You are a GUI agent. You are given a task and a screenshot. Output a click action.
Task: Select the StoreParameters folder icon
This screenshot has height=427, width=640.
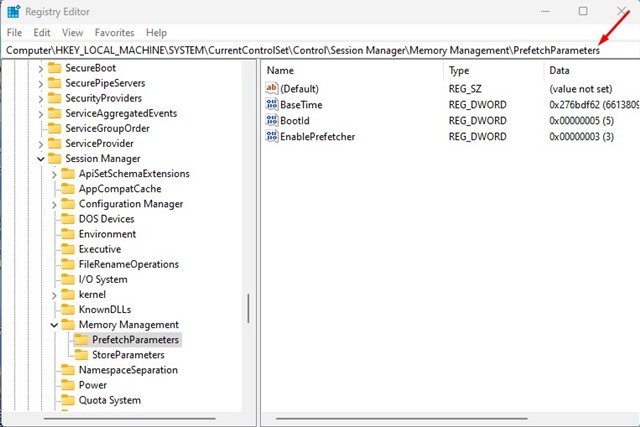81,355
